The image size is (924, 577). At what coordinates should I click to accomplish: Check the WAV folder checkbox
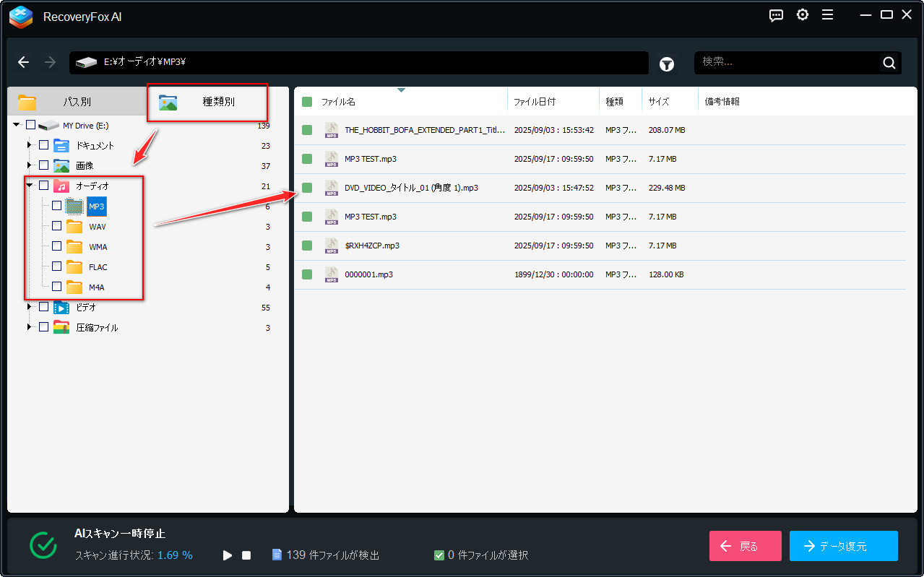point(56,226)
